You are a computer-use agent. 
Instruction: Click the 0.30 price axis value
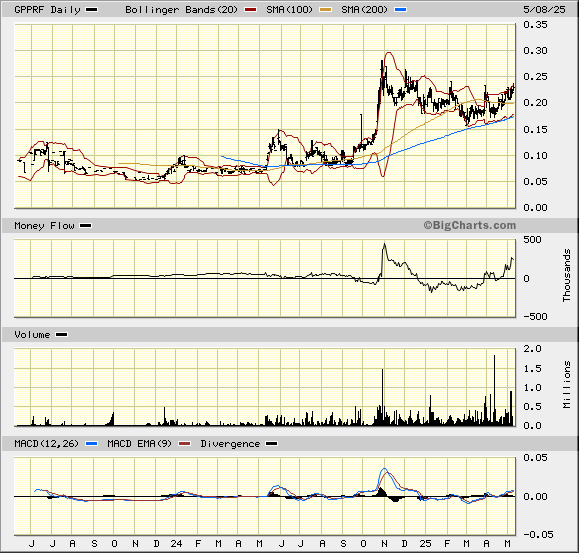point(535,51)
